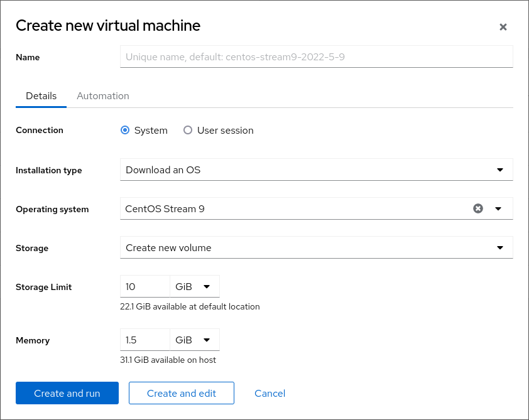Click the Operating system text field

tap(292, 208)
